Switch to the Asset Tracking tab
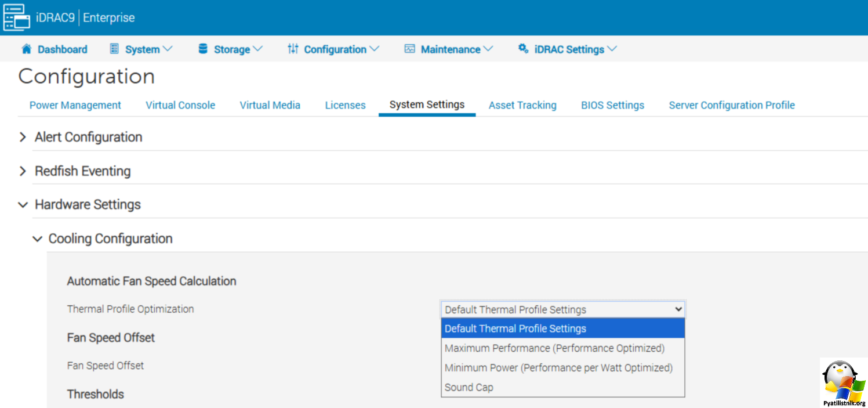The height and width of the screenshot is (408, 868). click(522, 105)
